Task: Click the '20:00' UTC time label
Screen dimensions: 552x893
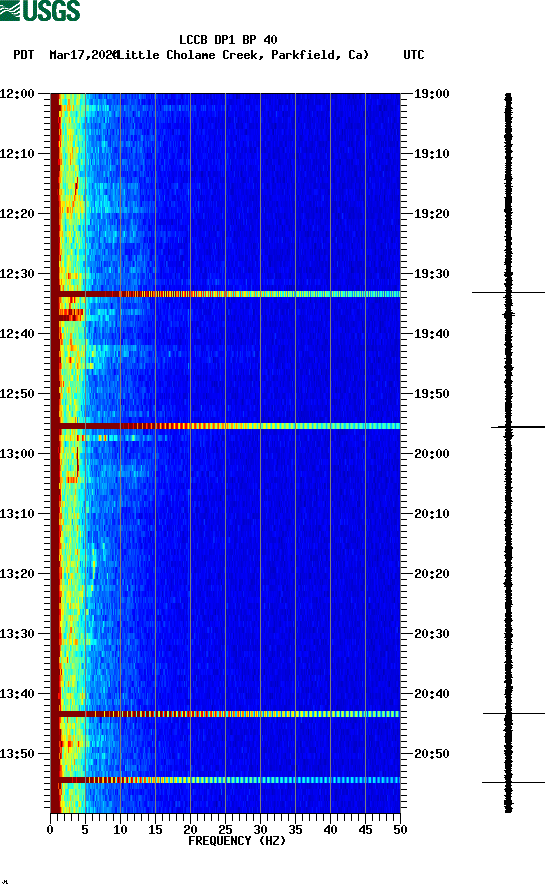Action: click(431, 454)
